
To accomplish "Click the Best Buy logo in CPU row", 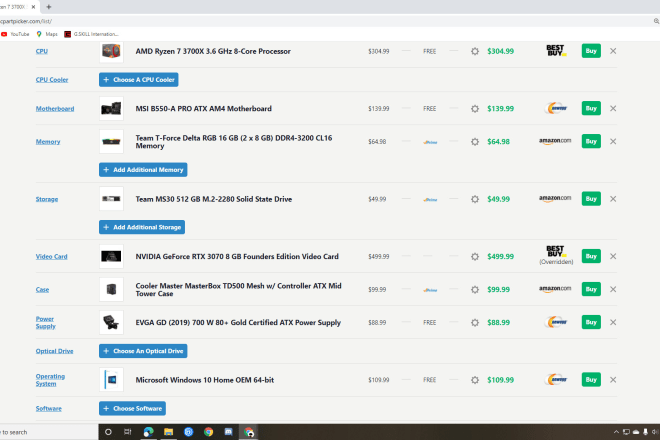I will click(556, 51).
